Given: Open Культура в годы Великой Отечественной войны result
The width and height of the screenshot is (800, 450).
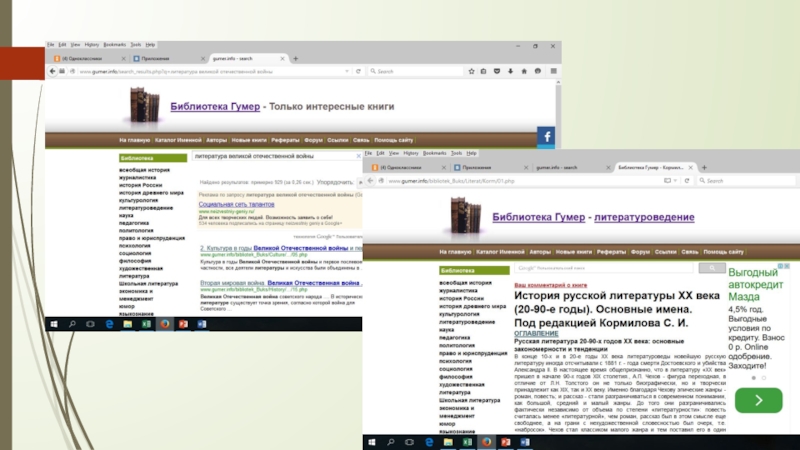Looking at the screenshot, I should (x=281, y=248).
